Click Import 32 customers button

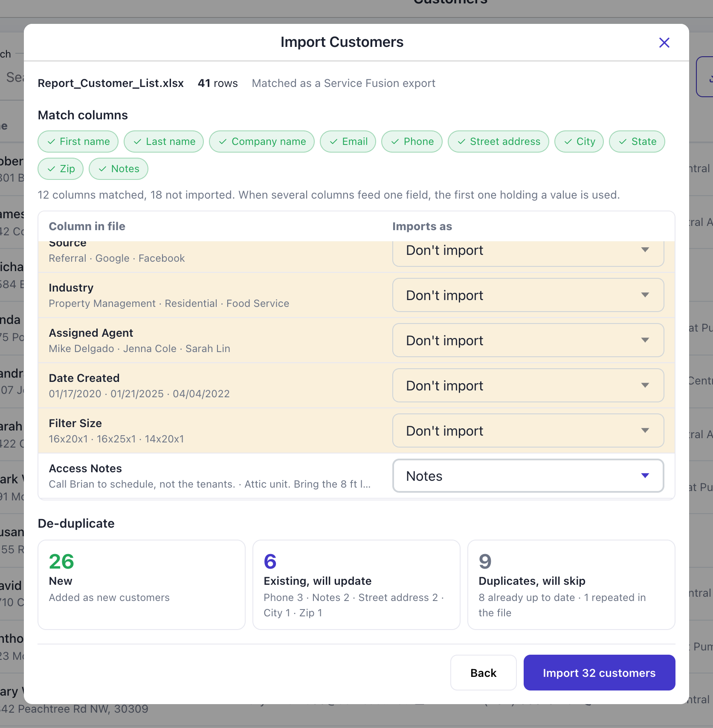(599, 673)
